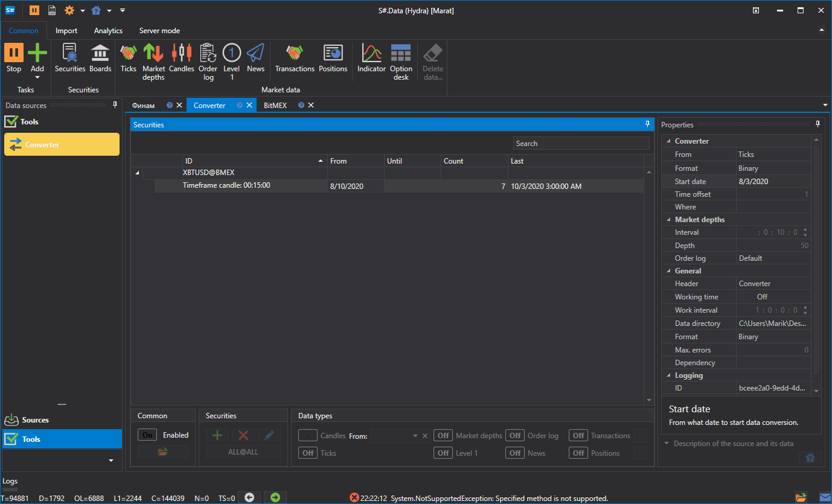Open the Level 1 pane
Screen dimensions: 832x504
232,62
